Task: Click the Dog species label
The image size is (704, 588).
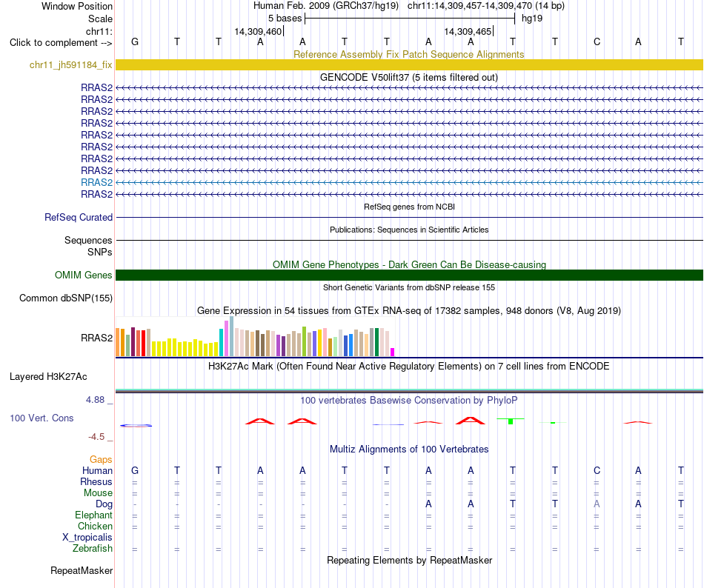Action: tap(104, 504)
